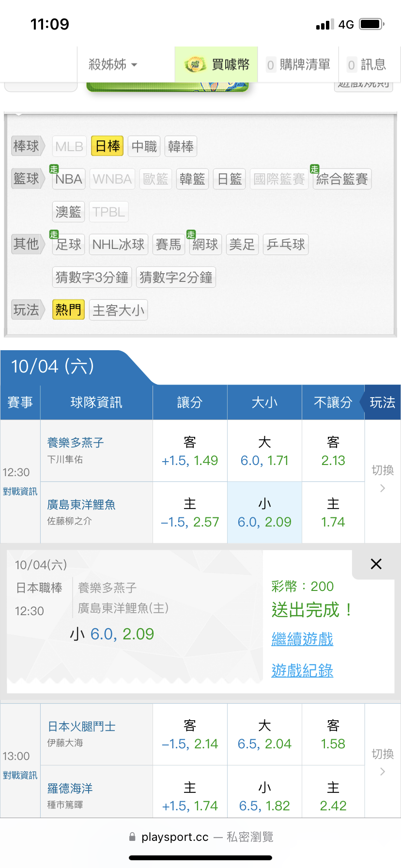
Task: Click the 繼續遊戲 link
Action: (302, 639)
